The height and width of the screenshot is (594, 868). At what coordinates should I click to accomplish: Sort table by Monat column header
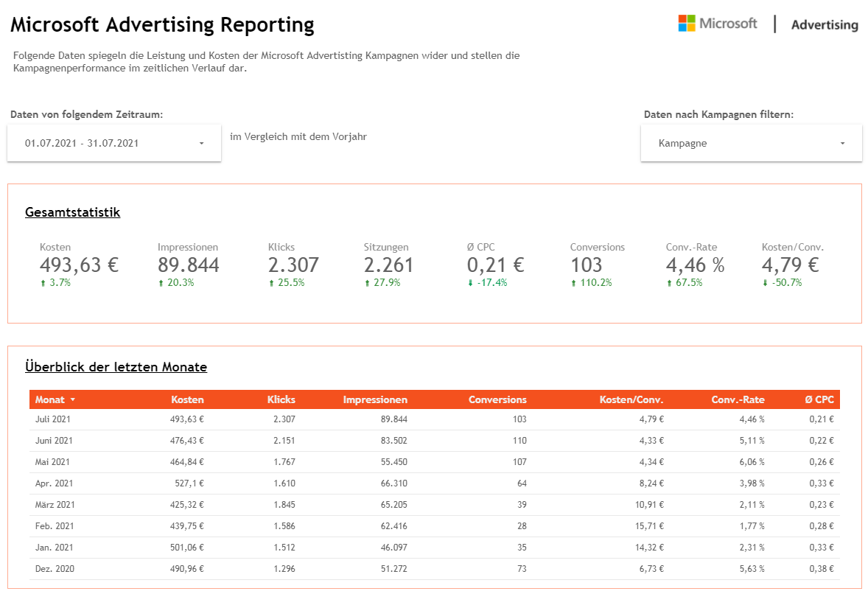tap(50, 399)
